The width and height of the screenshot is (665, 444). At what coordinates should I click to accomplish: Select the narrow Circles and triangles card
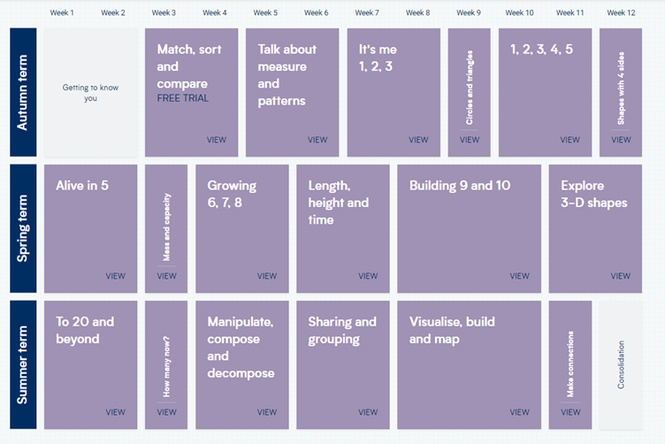point(469,92)
